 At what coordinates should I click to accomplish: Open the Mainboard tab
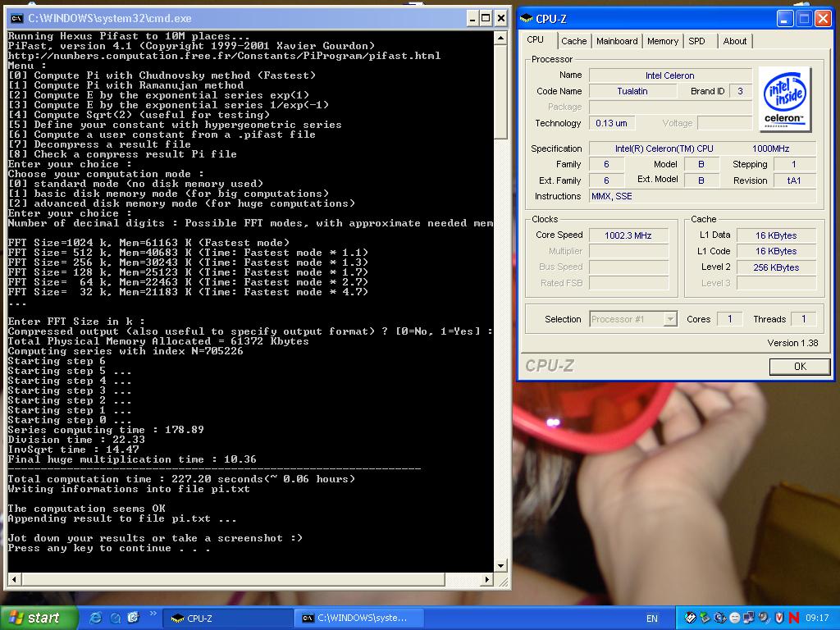point(617,41)
